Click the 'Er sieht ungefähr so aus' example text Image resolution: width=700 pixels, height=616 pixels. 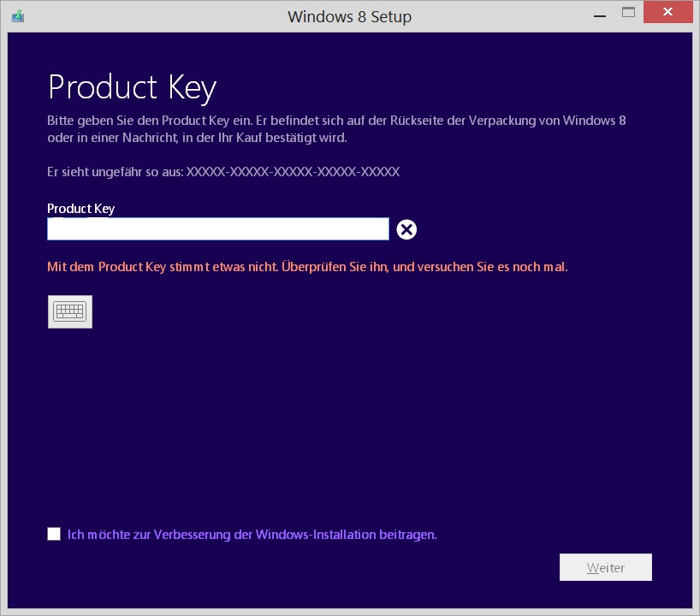click(223, 172)
